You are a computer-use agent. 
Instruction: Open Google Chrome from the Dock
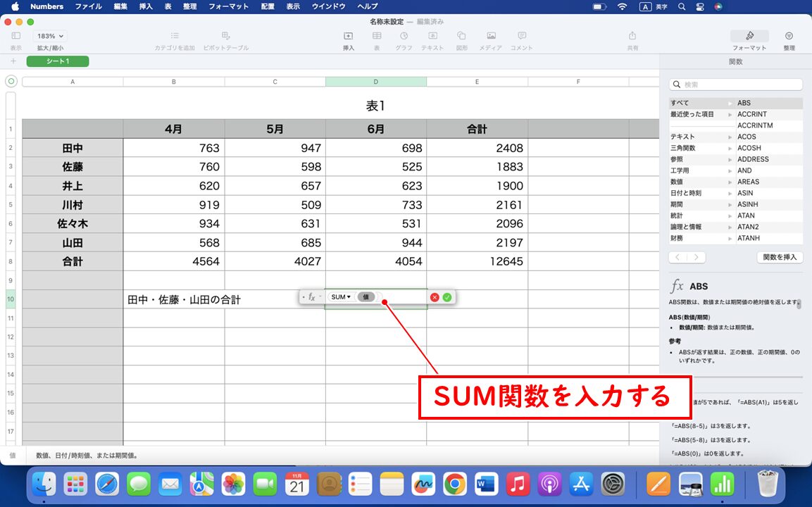(x=455, y=484)
